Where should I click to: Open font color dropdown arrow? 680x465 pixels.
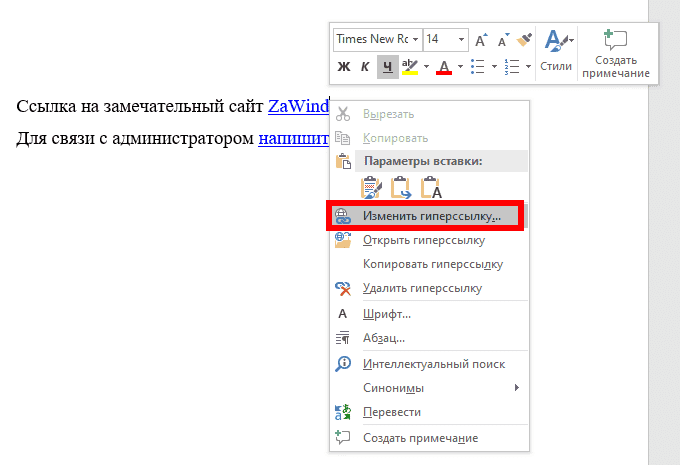[x=460, y=67]
